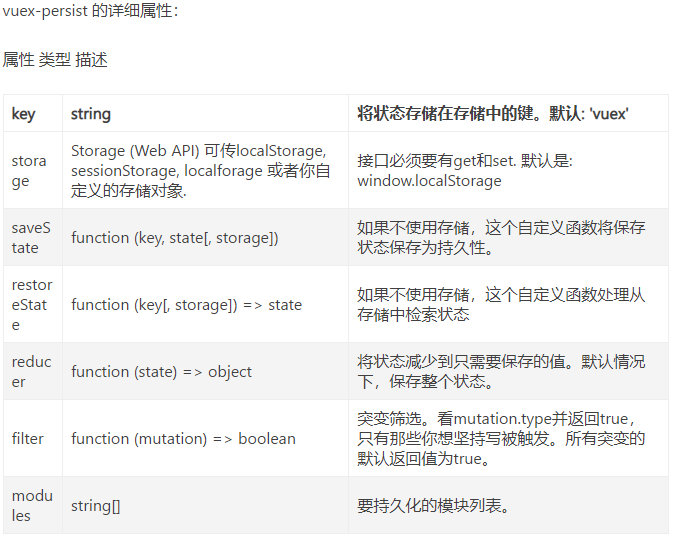676x538 pixels.
Task: Click the 'vuex-persist 的详细属性' heading text
Action: (x=90, y=12)
